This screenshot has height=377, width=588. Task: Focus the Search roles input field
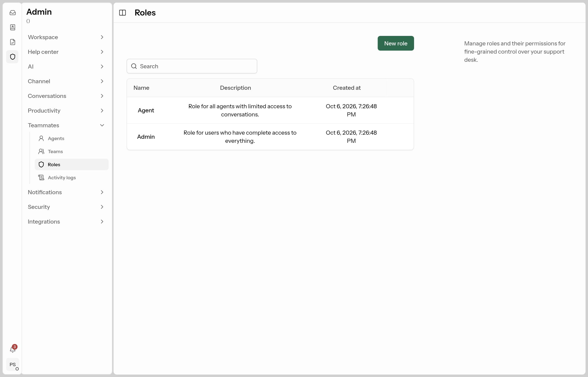tap(192, 66)
